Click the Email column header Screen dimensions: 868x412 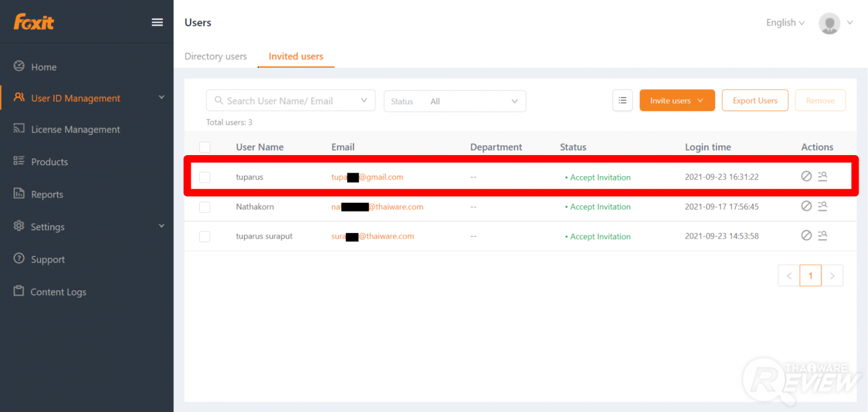(343, 147)
